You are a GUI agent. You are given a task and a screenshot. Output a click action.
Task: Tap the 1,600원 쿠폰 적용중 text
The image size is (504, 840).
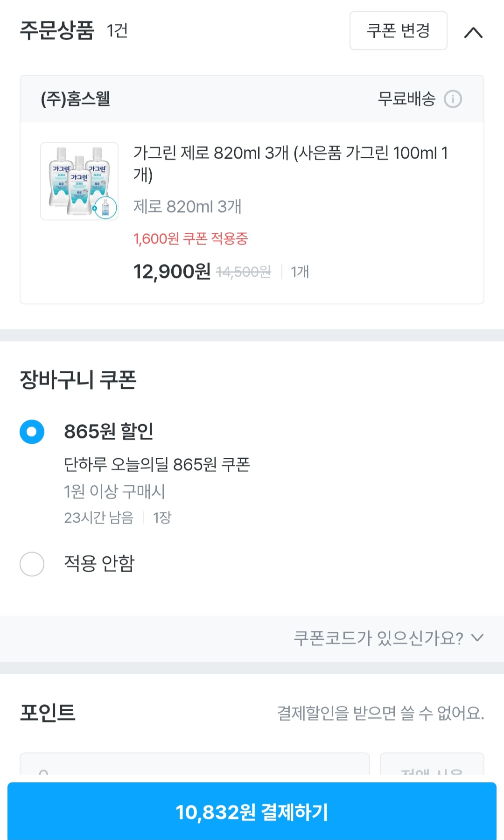click(x=190, y=239)
